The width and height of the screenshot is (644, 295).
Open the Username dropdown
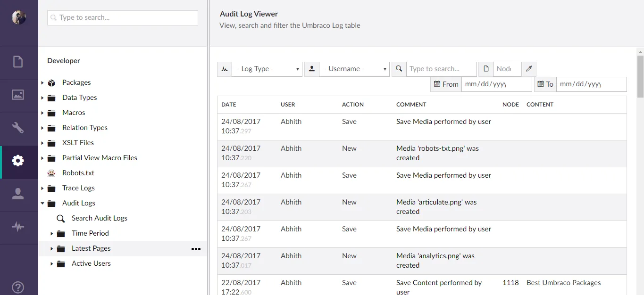(x=354, y=69)
